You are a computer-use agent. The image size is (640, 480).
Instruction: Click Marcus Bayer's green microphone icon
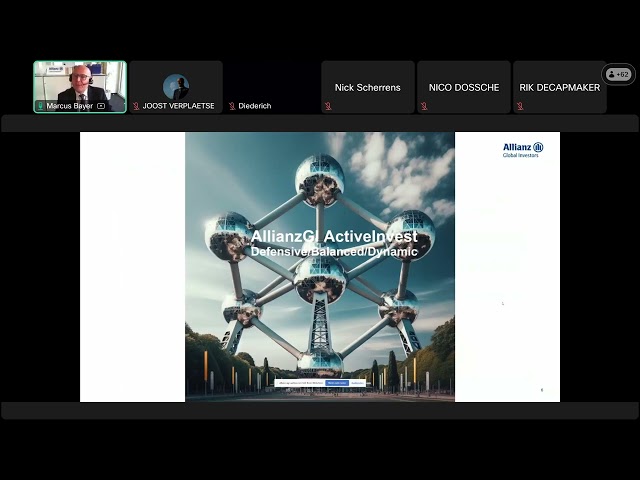point(40,106)
